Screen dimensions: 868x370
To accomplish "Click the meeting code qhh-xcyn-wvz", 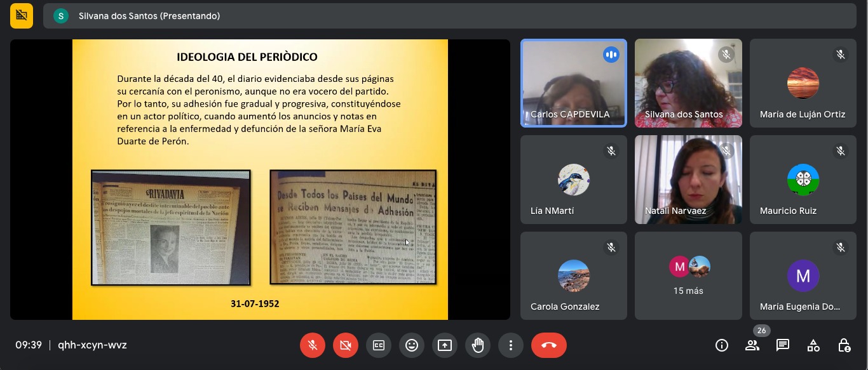I will [x=92, y=345].
